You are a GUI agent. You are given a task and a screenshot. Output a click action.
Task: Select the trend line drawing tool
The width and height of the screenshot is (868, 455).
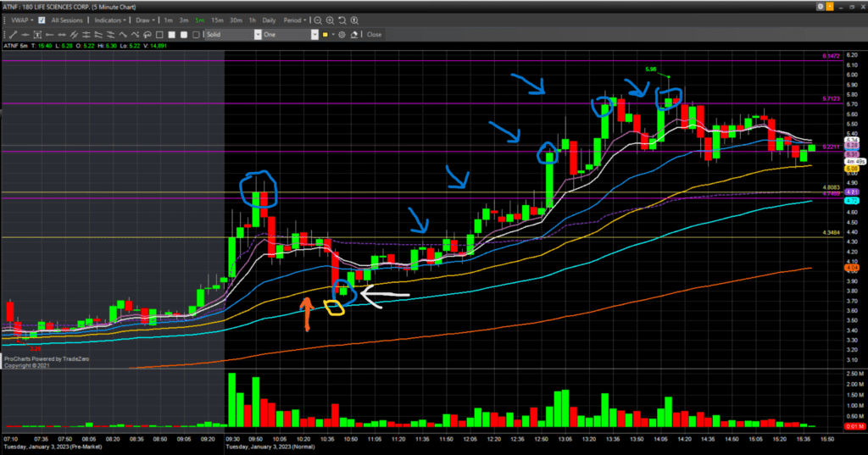pos(14,35)
